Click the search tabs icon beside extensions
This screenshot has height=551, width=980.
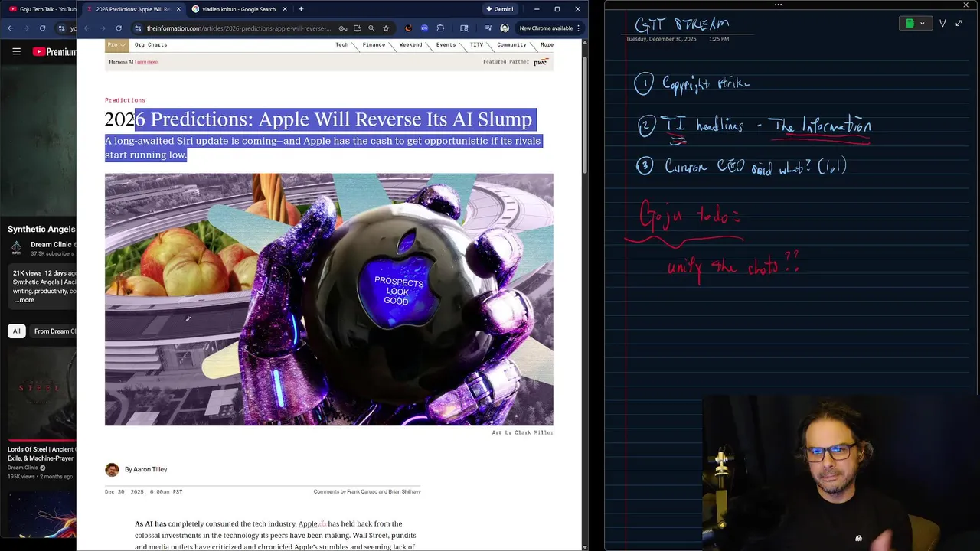[x=464, y=28]
